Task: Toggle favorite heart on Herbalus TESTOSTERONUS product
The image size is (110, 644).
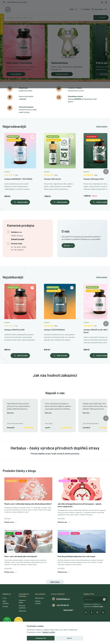Action: pyautogui.click(x=72, y=287)
